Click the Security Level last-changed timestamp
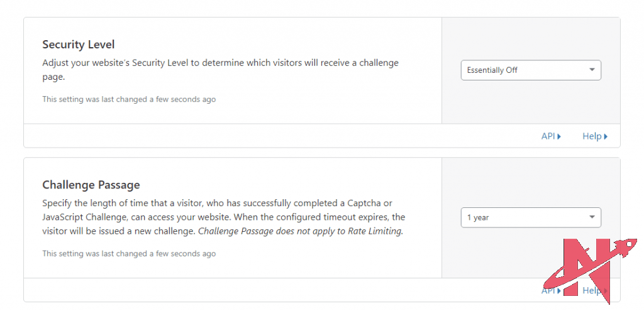The height and width of the screenshot is (311, 644). tap(129, 99)
